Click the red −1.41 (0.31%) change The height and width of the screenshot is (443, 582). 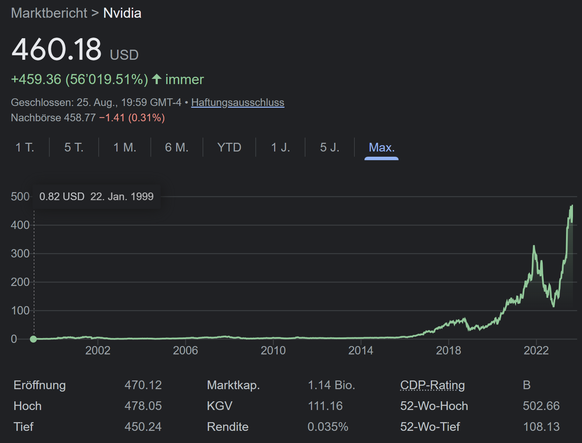click(132, 118)
